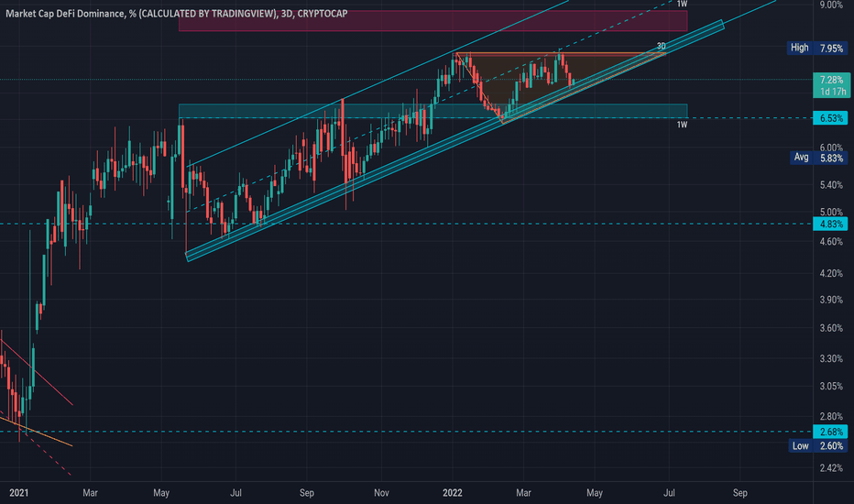Viewport: 854px width, 504px height.
Task: Click the 2.68% horizontal line label
Action: [x=830, y=433]
